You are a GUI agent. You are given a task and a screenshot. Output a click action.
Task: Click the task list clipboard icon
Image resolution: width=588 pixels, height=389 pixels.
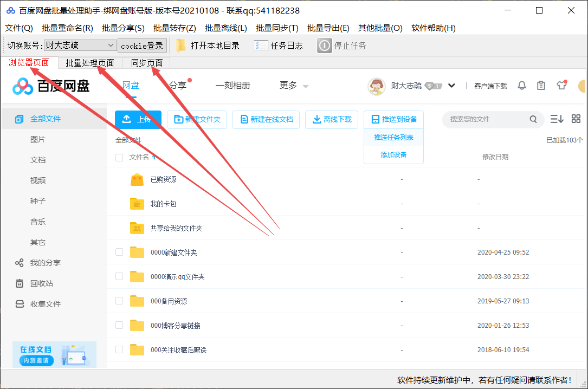[541, 86]
